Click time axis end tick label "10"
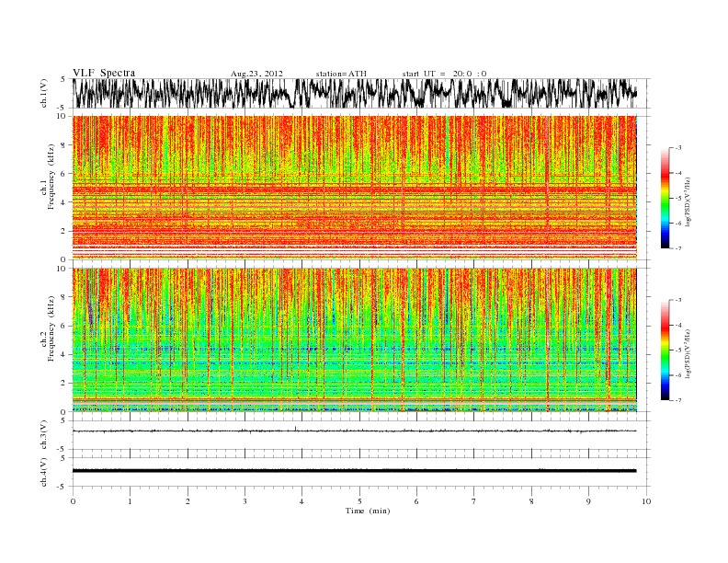Screen dimensions: 728x563 click(646, 501)
